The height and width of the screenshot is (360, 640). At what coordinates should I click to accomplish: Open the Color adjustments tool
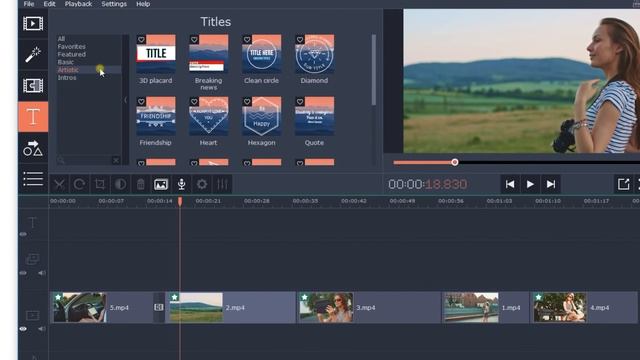click(x=120, y=184)
